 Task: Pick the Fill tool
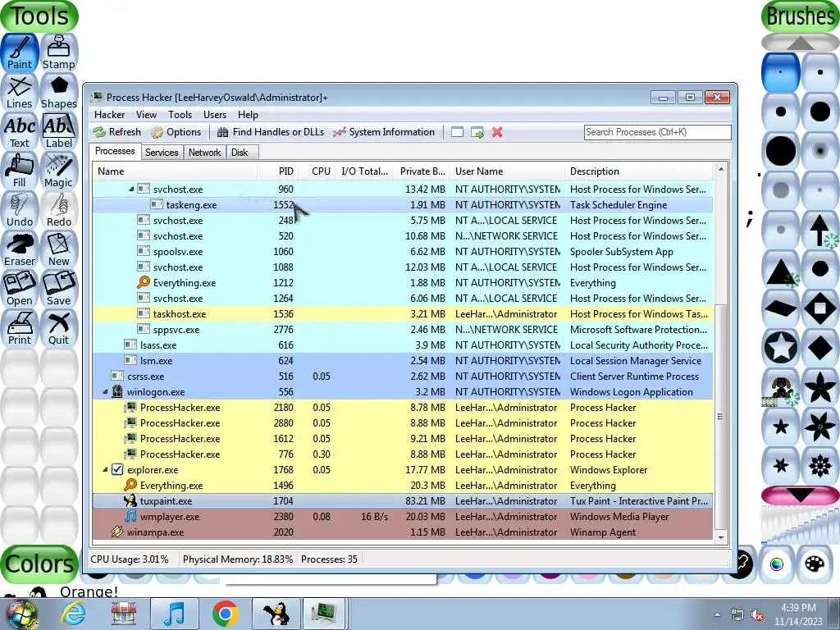[x=20, y=171]
